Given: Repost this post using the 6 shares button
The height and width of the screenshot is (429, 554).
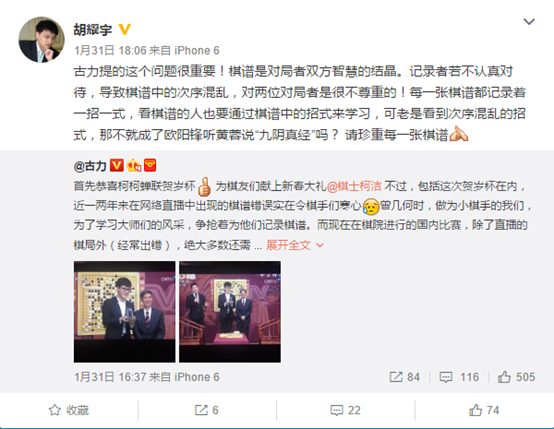Looking at the screenshot, I should (x=207, y=410).
